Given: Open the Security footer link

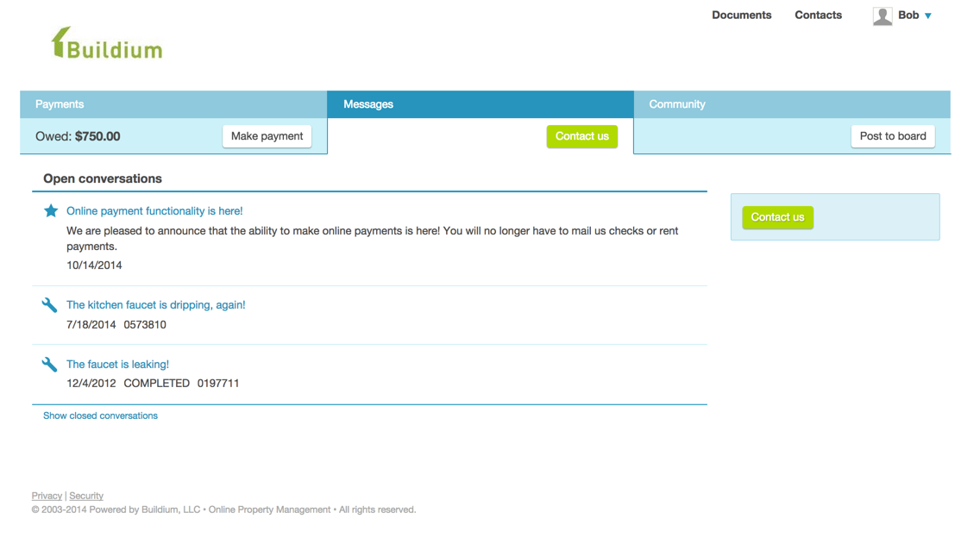Looking at the screenshot, I should pos(86,496).
